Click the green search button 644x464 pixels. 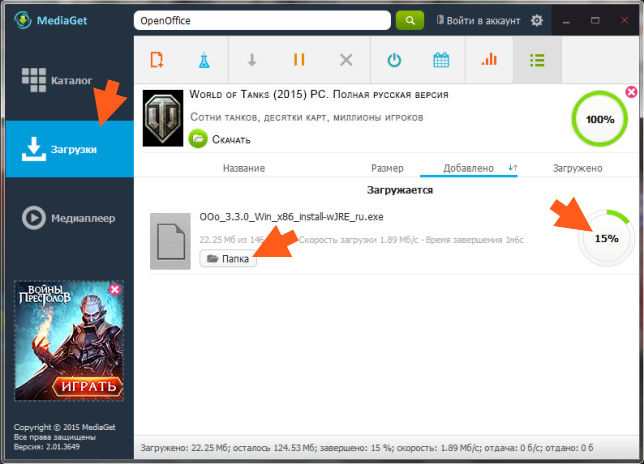coord(410,20)
